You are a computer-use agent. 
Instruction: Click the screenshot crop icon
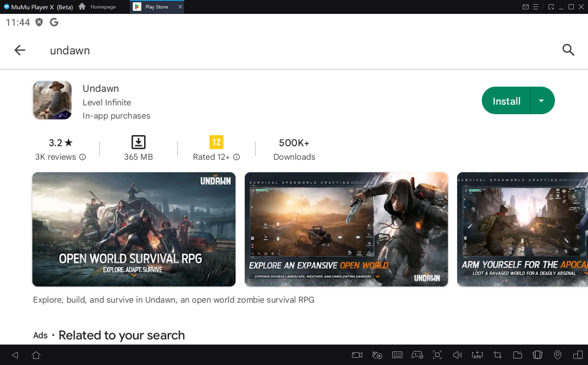(497, 355)
